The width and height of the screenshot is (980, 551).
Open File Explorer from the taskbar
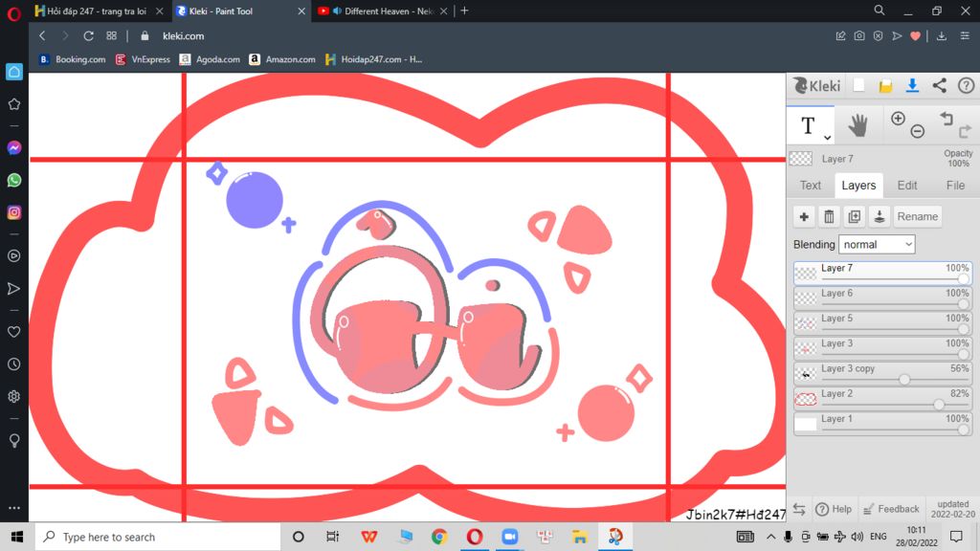pyautogui.click(x=579, y=537)
